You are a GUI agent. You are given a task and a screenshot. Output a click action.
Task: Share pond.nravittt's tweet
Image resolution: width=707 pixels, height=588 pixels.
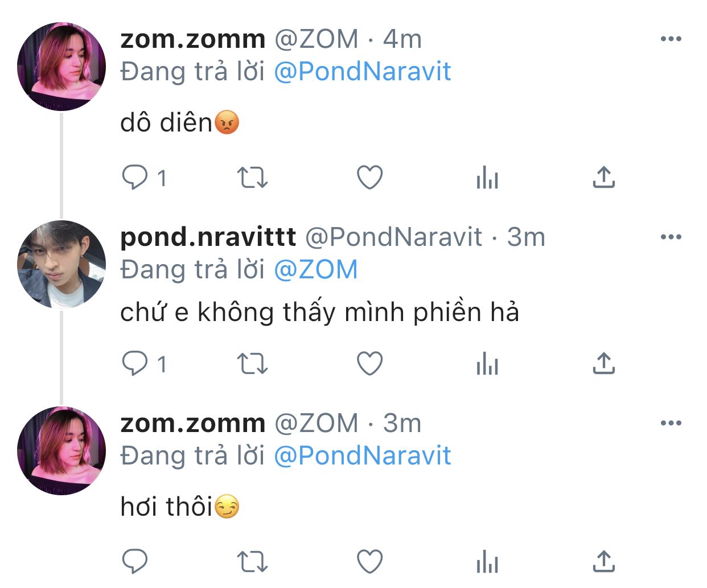pyautogui.click(x=604, y=363)
